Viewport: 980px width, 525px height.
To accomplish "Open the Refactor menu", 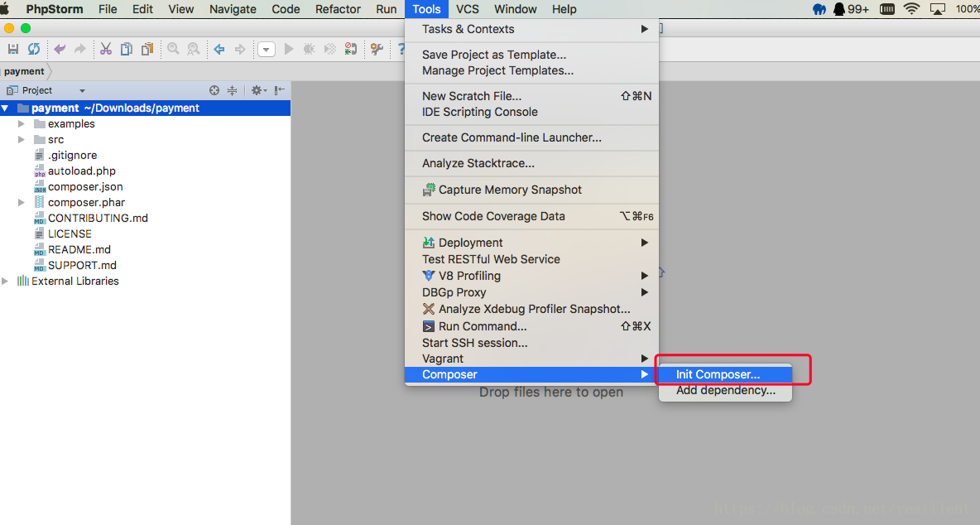I will [x=338, y=9].
